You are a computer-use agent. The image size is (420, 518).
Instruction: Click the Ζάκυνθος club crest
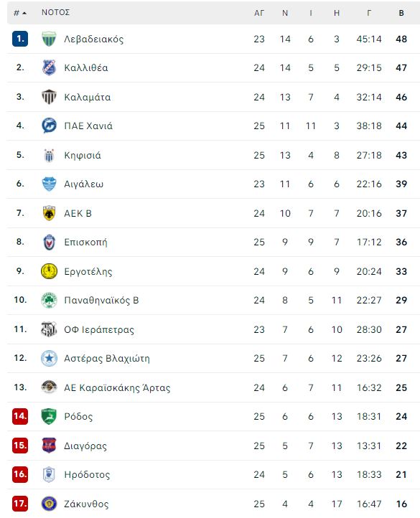coord(49,504)
